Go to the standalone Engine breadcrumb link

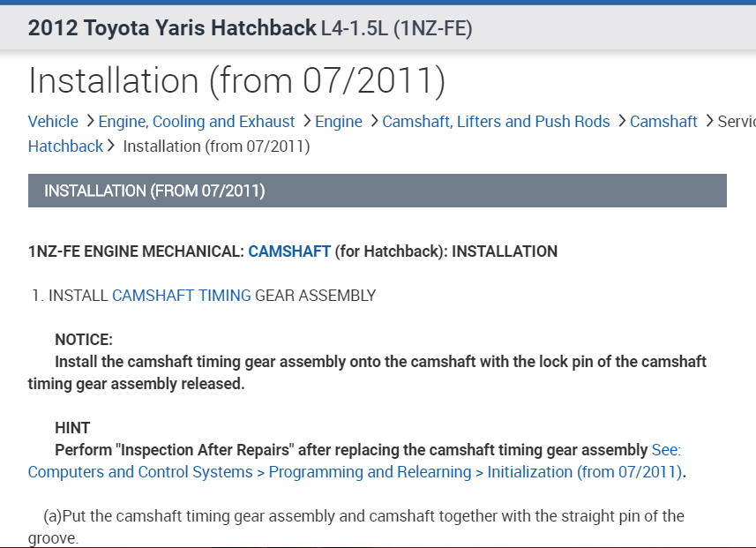338,122
